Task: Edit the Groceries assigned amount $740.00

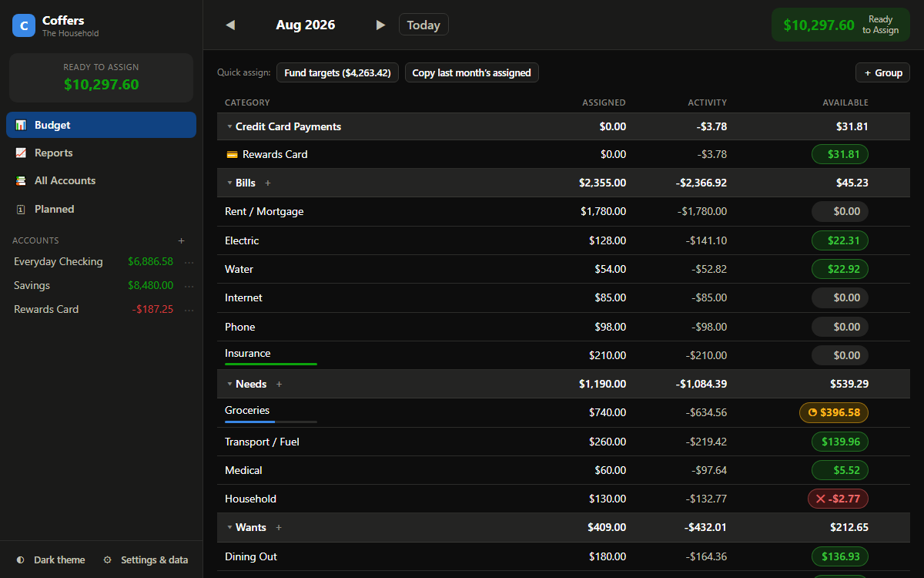Action: 608,412
